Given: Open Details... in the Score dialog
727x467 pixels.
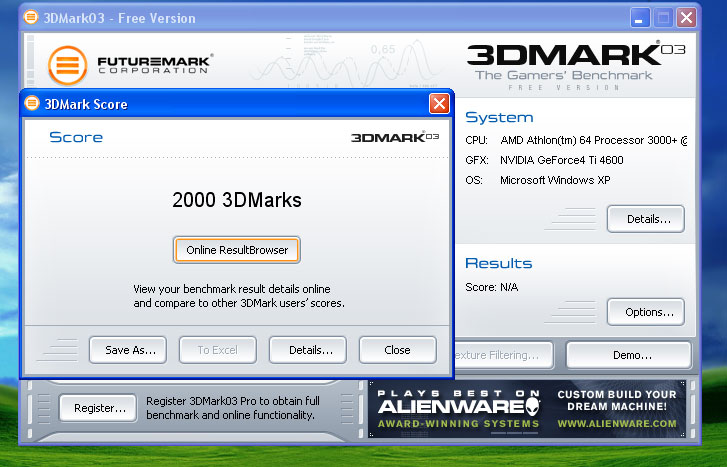Looking at the screenshot, I should (x=307, y=350).
